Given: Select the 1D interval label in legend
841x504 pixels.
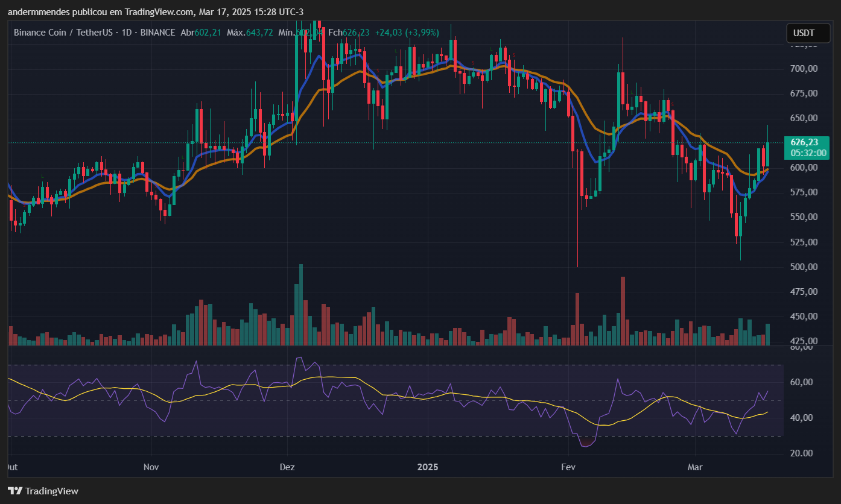Looking at the screenshot, I should click(127, 32).
